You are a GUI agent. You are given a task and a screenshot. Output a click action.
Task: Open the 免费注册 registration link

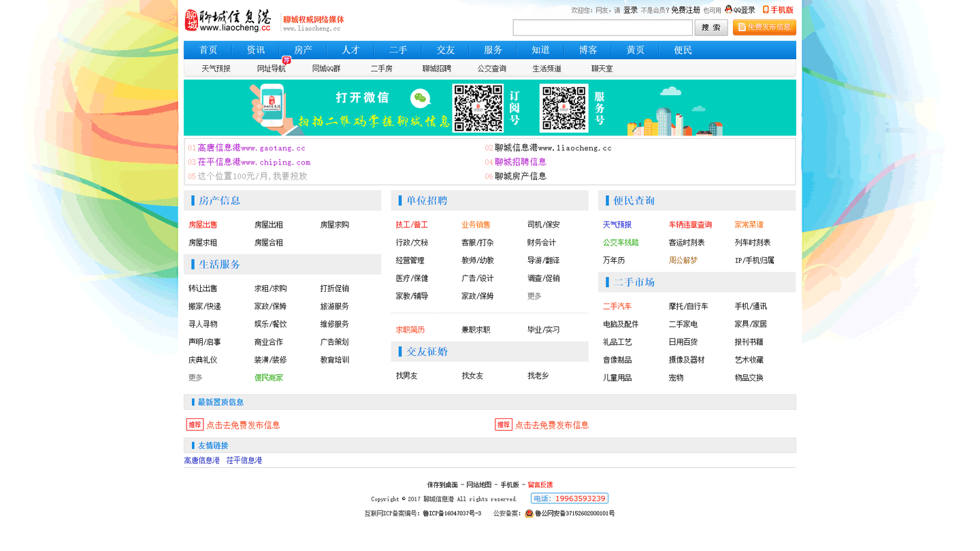tap(685, 10)
